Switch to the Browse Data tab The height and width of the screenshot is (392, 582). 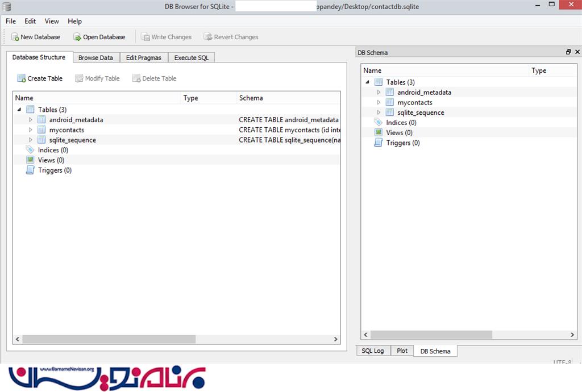(95, 57)
